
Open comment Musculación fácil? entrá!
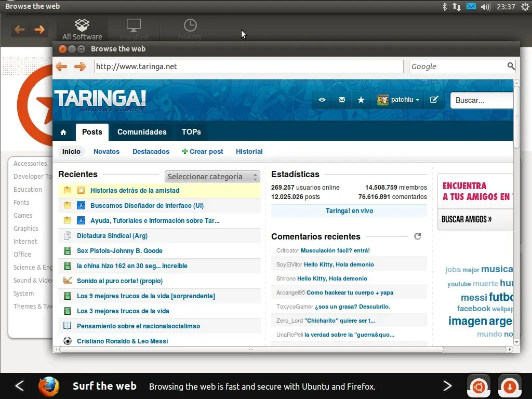tap(335, 250)
